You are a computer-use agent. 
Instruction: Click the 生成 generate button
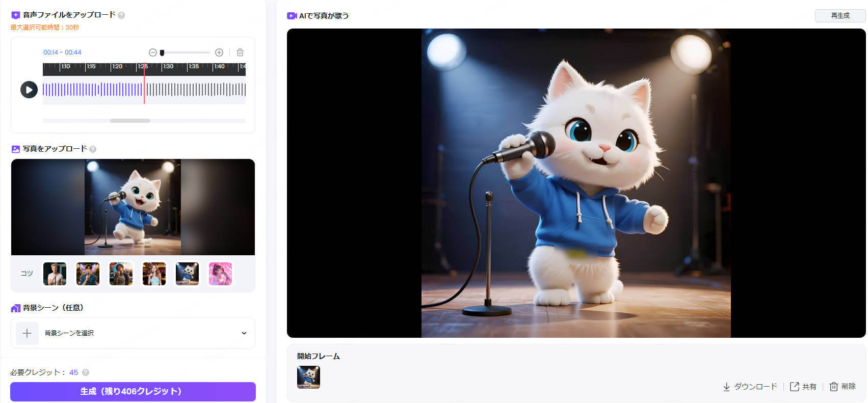pos(133,392)
